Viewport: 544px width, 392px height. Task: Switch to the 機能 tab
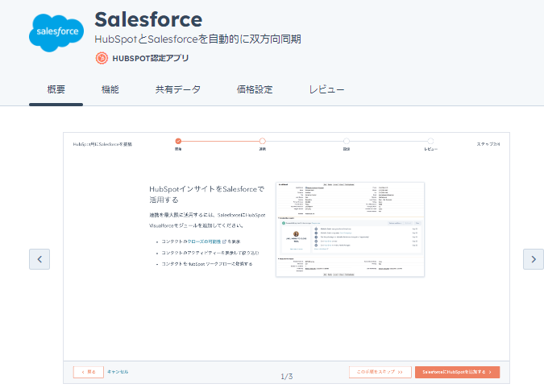[x=110, y=90]
